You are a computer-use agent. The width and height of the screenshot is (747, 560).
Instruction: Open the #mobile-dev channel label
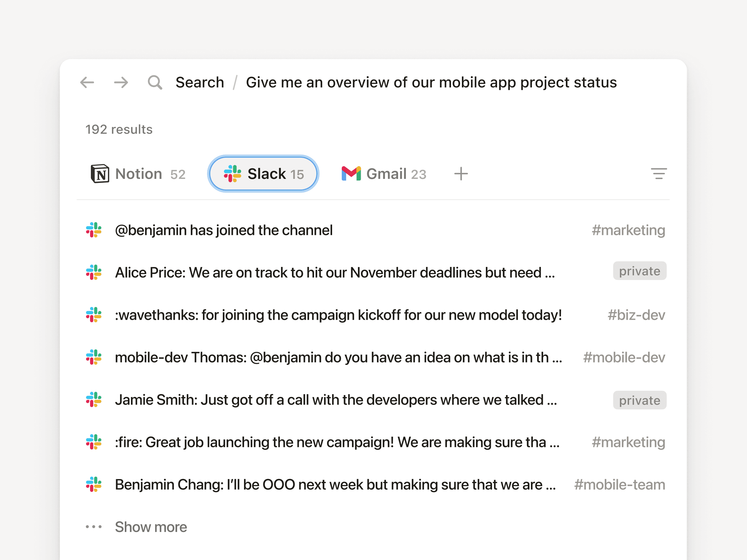(x=624, y=357)
